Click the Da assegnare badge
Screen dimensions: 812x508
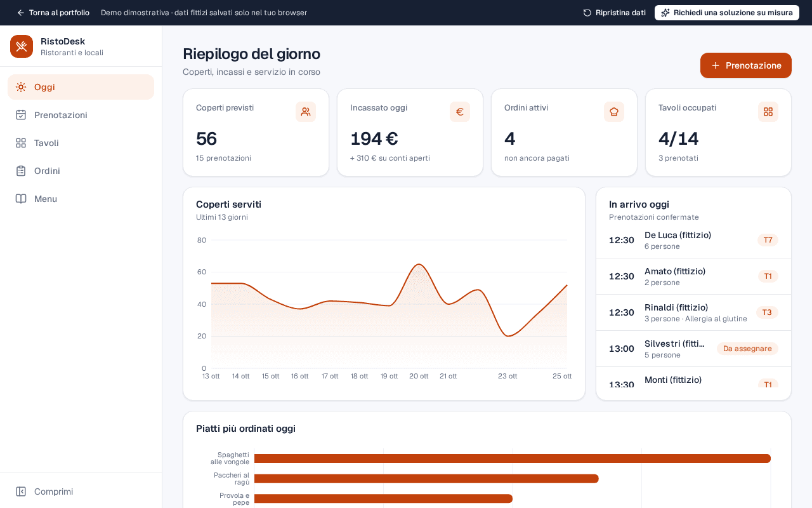click(x=747, y=349)
